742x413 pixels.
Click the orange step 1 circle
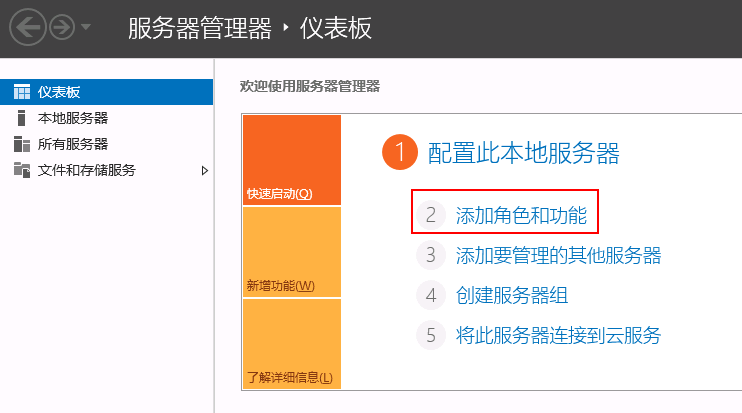point(400,152)
